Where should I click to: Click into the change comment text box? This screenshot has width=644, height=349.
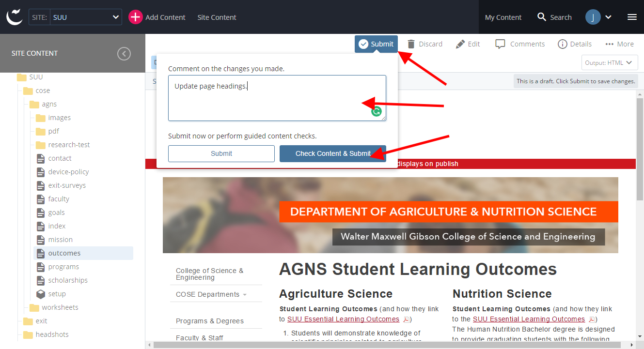277,98
